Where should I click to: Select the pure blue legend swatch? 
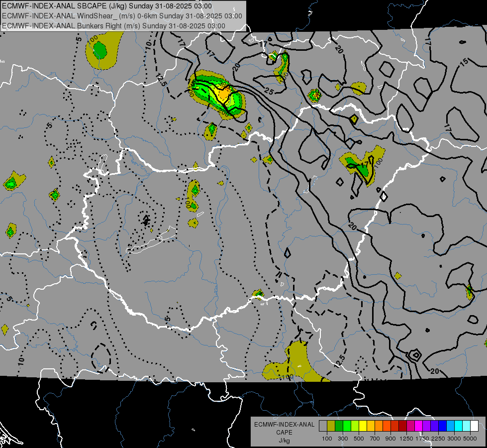pyautogui.click(x=442, y=426)
